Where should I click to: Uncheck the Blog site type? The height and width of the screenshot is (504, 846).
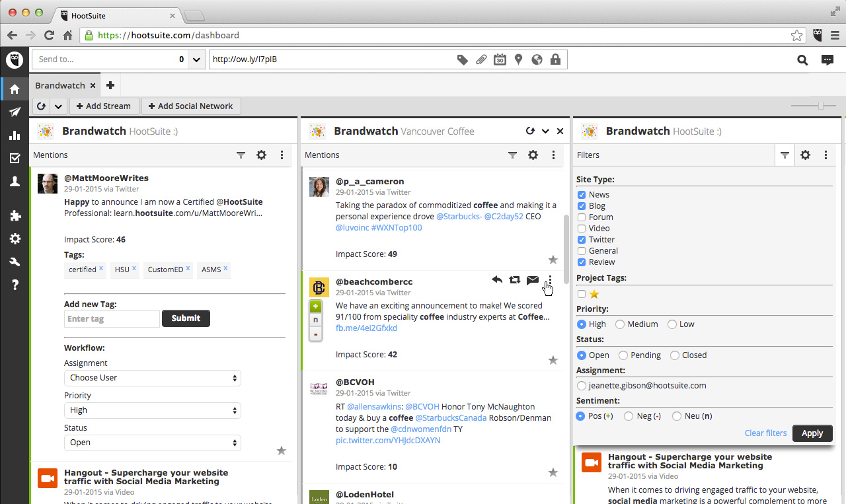[x=582, y=206]
